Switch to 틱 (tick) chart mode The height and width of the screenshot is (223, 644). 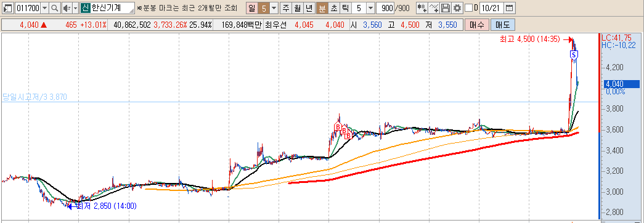(x=345, y=8)
